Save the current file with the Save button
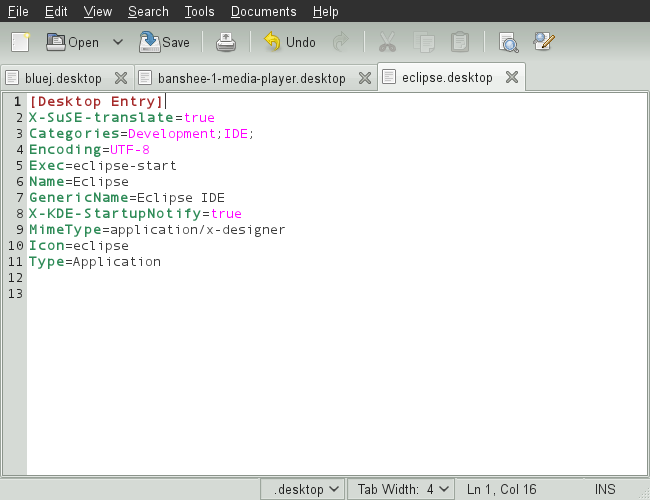The height and width of the screenshot is (500, 650). click(165, 42)
